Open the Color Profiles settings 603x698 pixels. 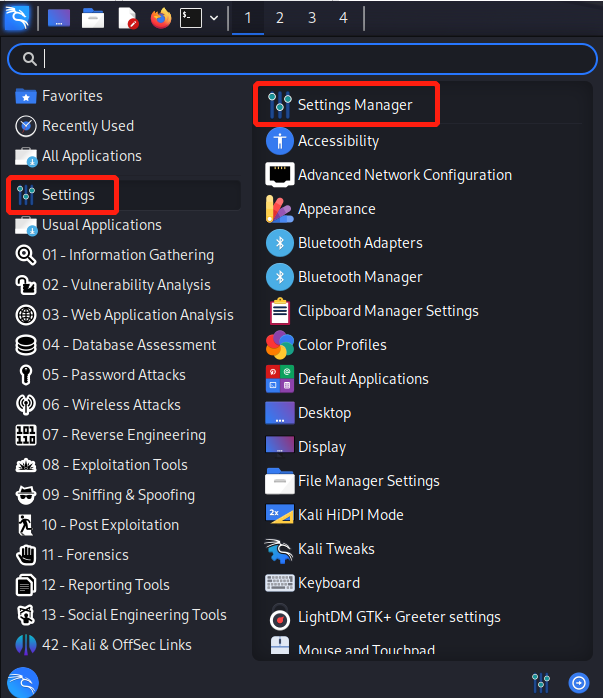click(342, 345)
